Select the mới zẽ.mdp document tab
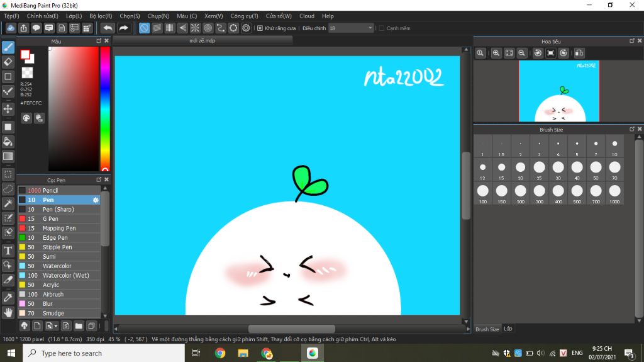The image size is (644, 362). click(203, 41)
